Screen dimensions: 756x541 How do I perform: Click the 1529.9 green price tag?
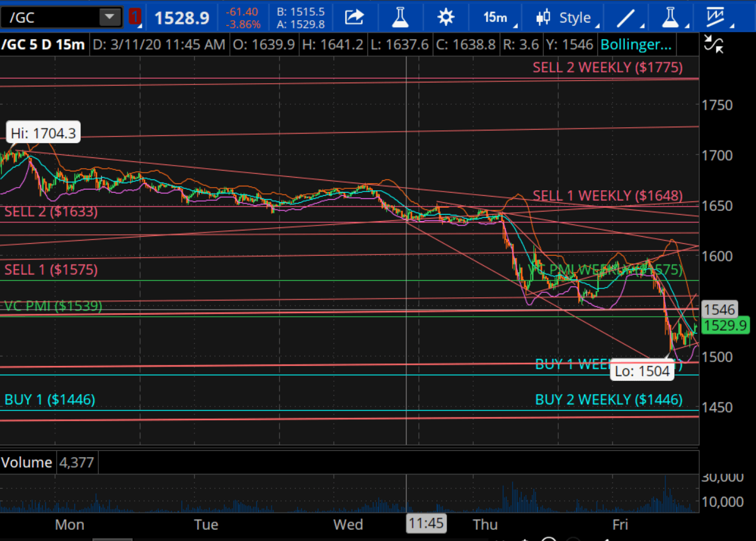(724, 325)
